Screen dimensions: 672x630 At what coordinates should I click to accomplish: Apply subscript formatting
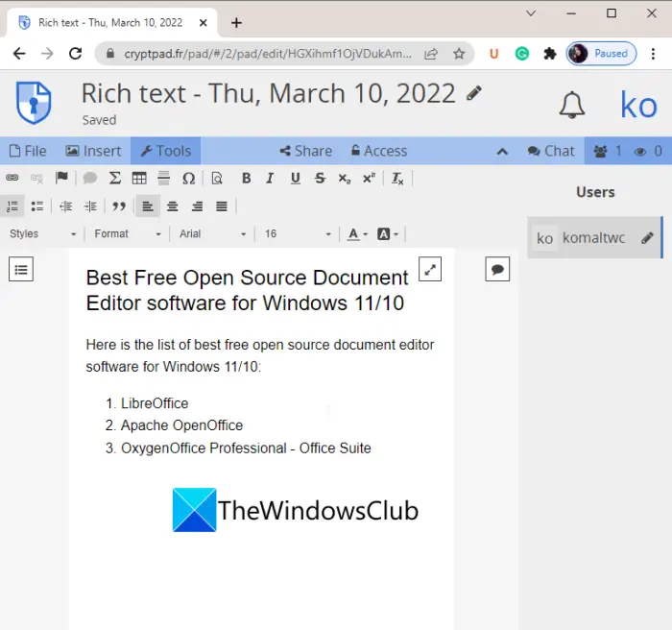(x=344, y=178)
